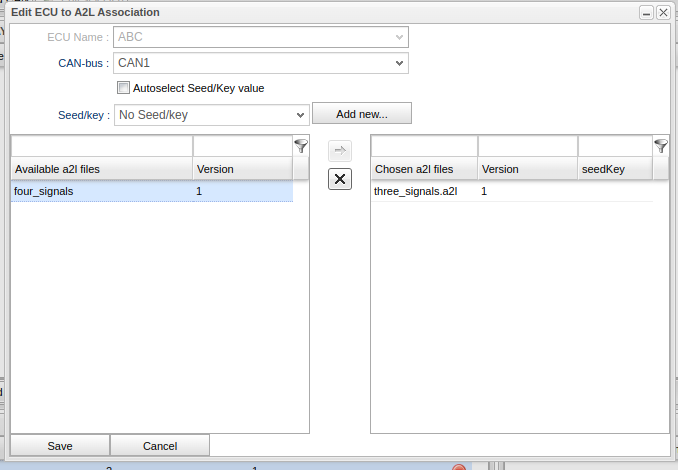Click the seedKey column header
Image resolution: width=678 pixels, height=470 pixels.
click(x=614, y=169)
